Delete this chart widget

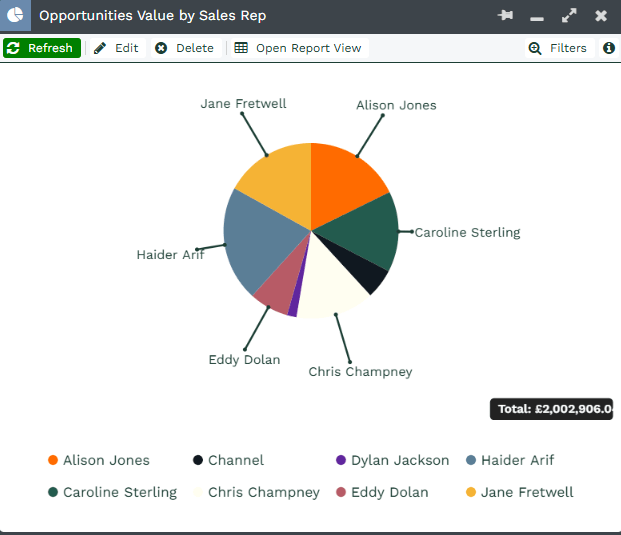185,48
